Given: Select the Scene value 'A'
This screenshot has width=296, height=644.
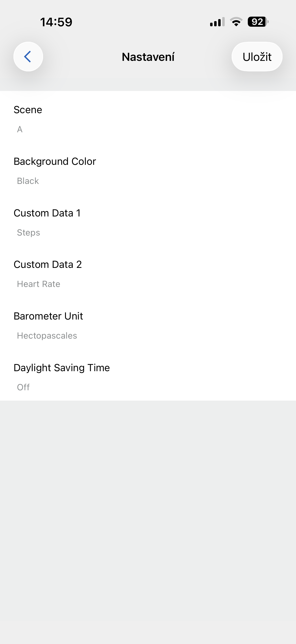Looking at the screenshot, I should tap(20, 129).
